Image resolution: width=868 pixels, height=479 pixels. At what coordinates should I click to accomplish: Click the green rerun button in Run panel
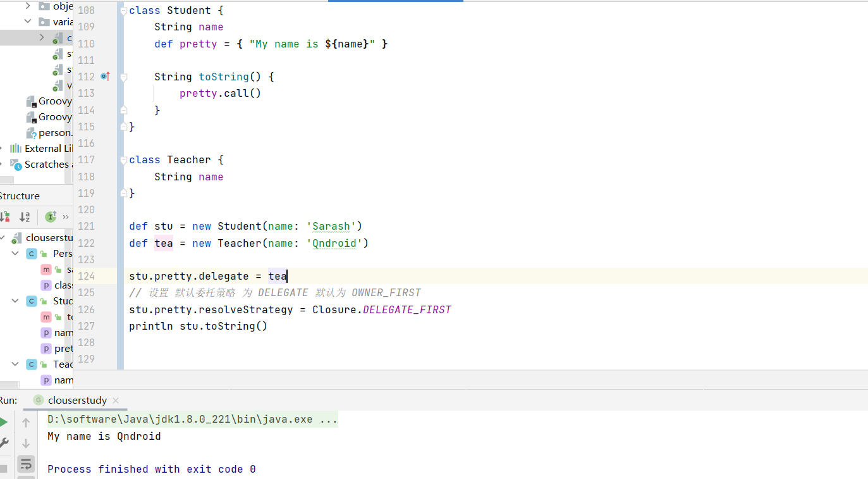4,423
